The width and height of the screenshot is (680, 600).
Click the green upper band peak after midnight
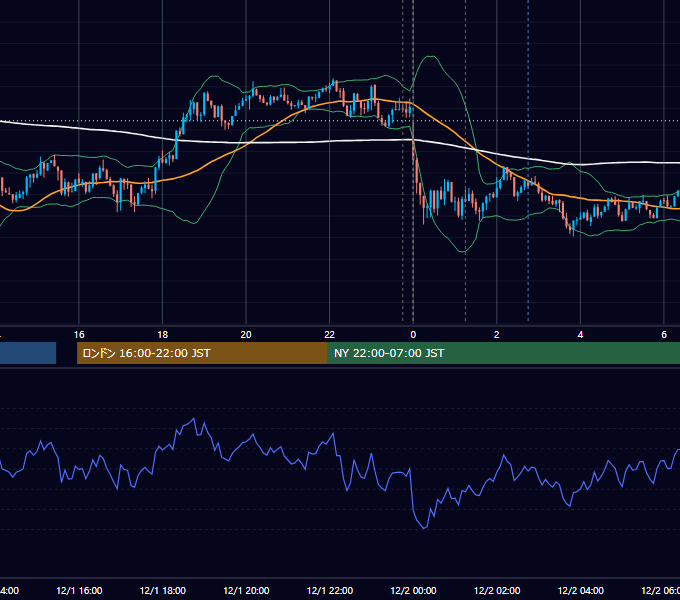[430, 56]
